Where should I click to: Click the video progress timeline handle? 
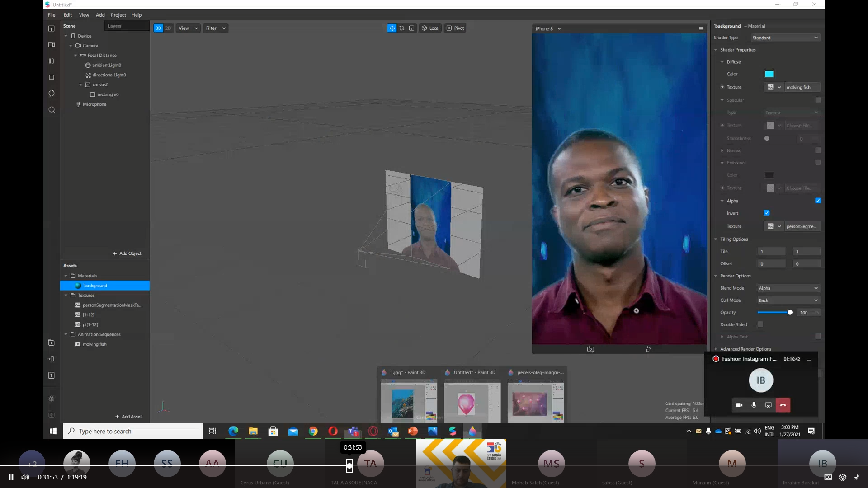pos(349,466)
